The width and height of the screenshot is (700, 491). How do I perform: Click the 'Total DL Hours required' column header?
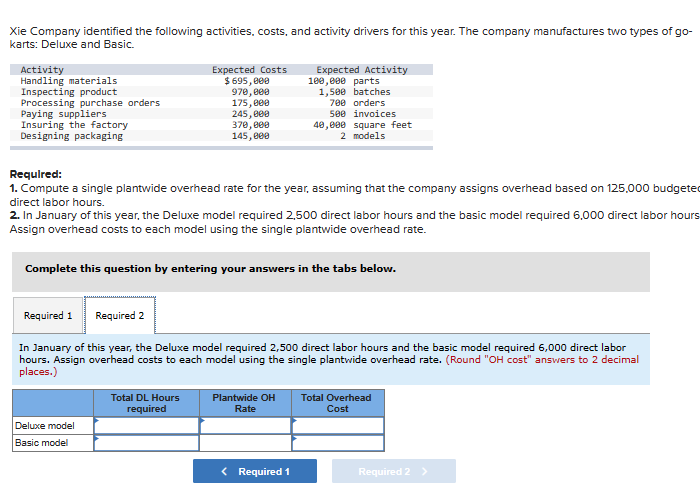(146, 403)
